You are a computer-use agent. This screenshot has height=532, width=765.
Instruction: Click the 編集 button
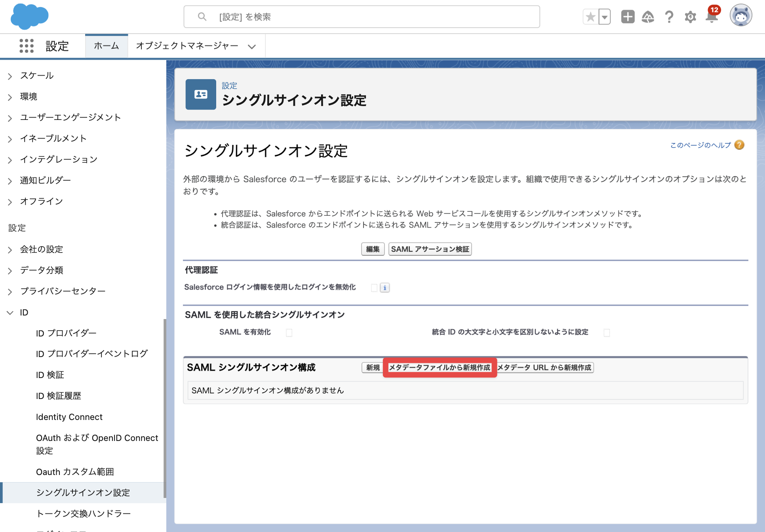373,249
